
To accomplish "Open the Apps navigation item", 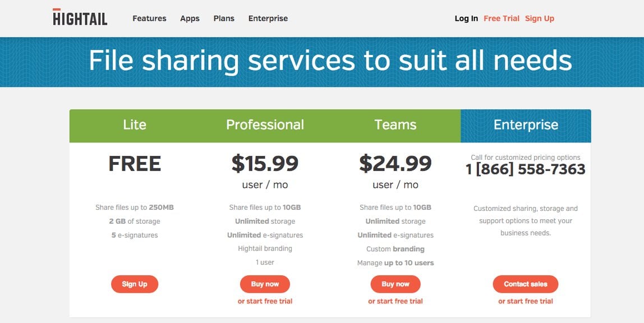I will (190, 19).
